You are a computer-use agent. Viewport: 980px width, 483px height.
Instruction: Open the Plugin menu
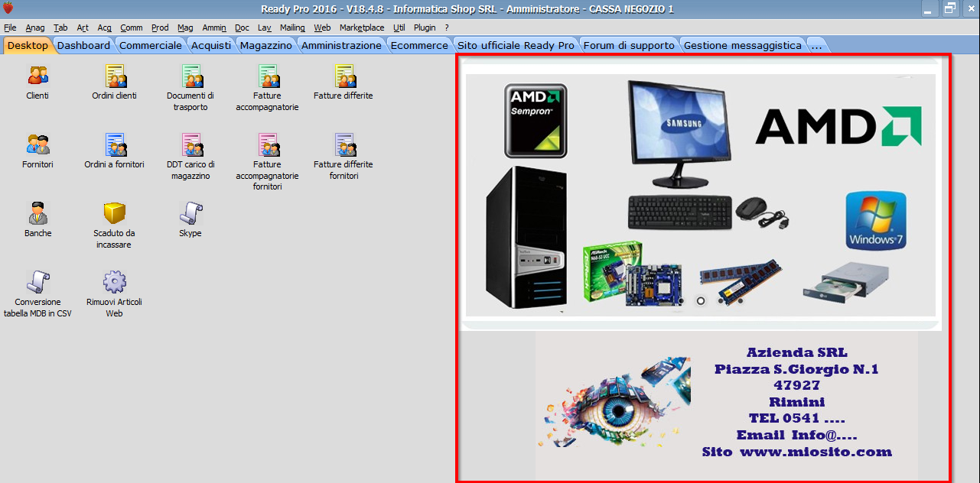coord(425,28)
